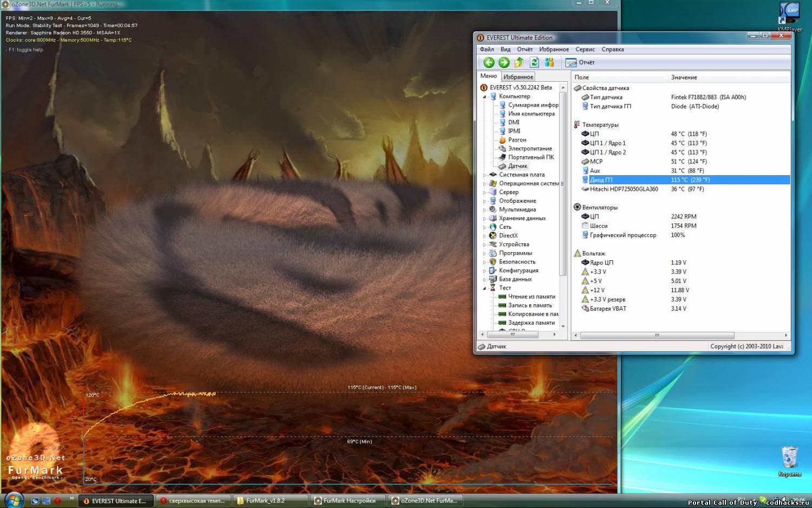Switch to FurMark_v1.8.2 folder taskbar button
The image size is (812, 508).
click(x=270, y=501)
